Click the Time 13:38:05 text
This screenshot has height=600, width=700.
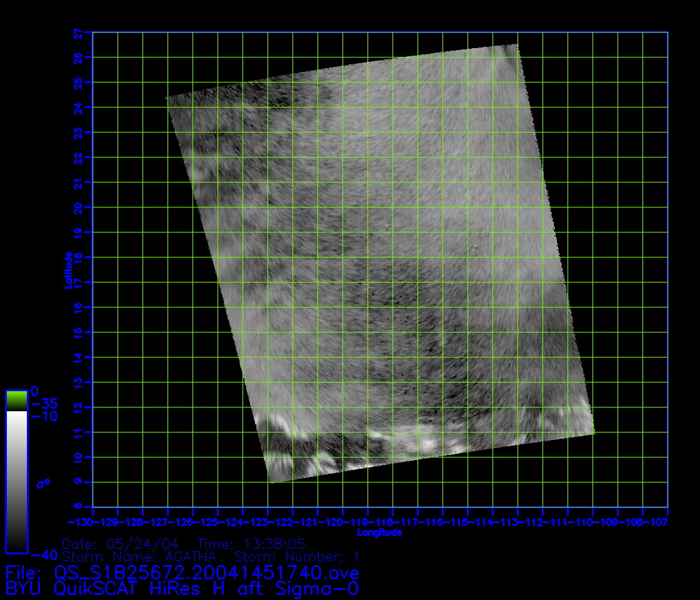251,544
